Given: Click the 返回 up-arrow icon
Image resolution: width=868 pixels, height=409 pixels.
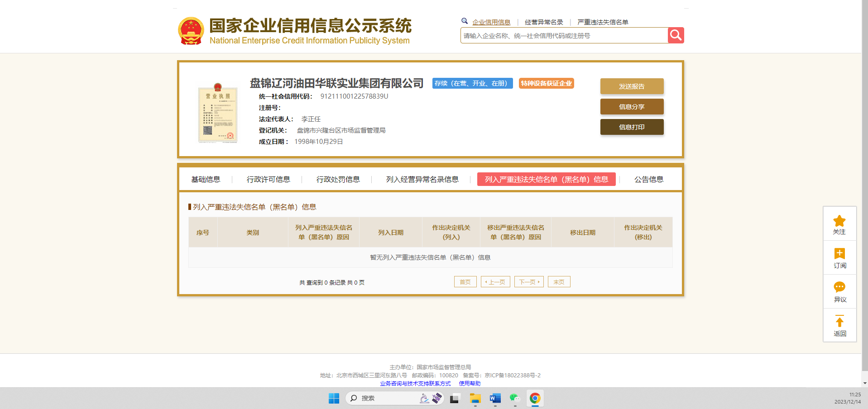Looking at the screenshot, I should point(839,321).
